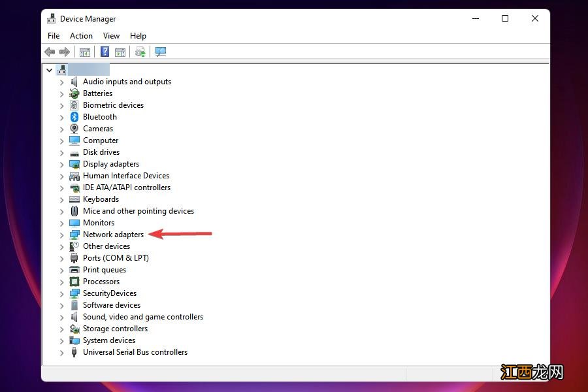This screenshot has width=588, height=392.
Task: Click the Forward navigation arrow icon
Action: (64, 52)
